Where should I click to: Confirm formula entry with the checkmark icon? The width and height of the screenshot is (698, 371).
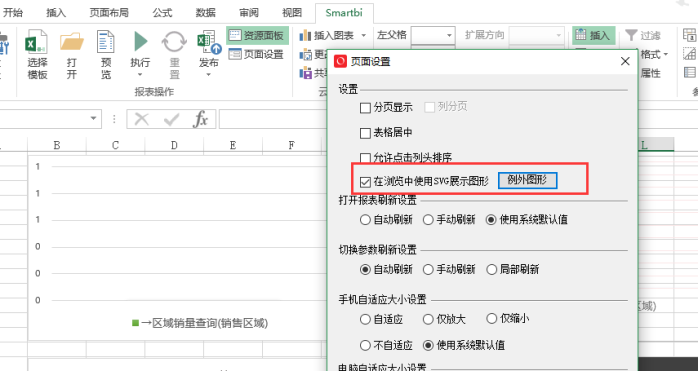(171, 119)
